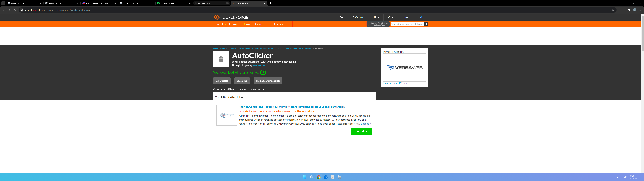The height and width of the screenshot is (181, 644).
Task: Bookmark this page with the star icon
Action: (x=613, y=10)
